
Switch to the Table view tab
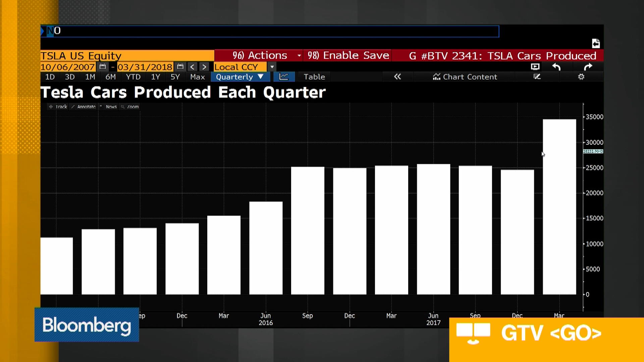tap(314, 77)
